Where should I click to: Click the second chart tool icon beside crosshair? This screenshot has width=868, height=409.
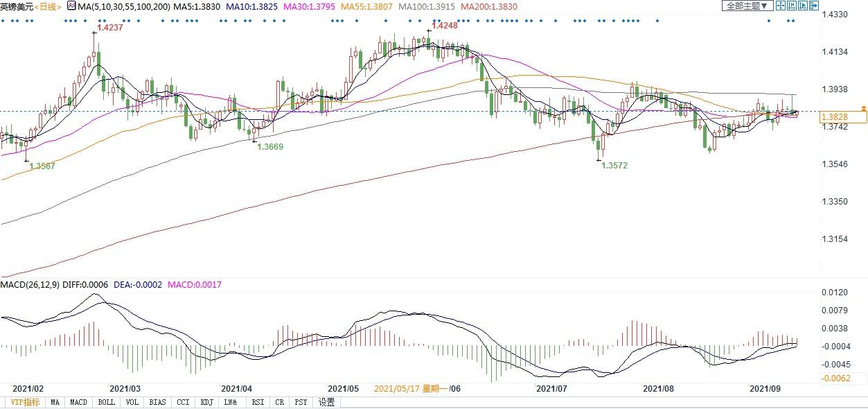point(791,6)
